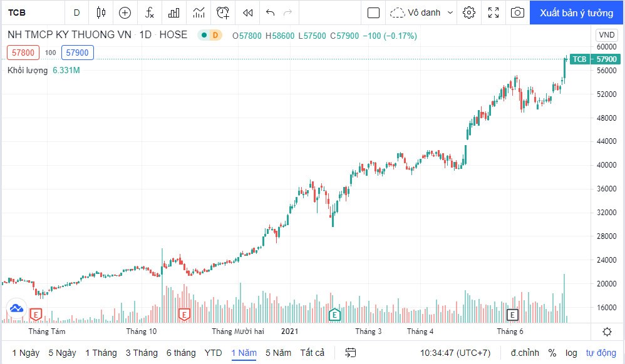Select the '5 Năm' time range
This screenshot has width=625, height=364.
click(278, 353)
